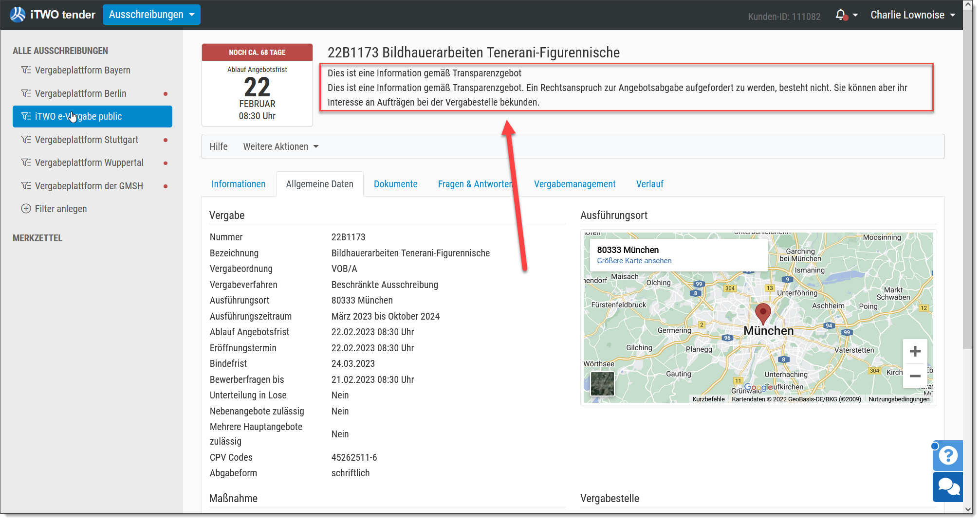This screenshot has height=521, width=980.
Task: Open the Fragen & Antworten tab
Action: pos(475,184)
